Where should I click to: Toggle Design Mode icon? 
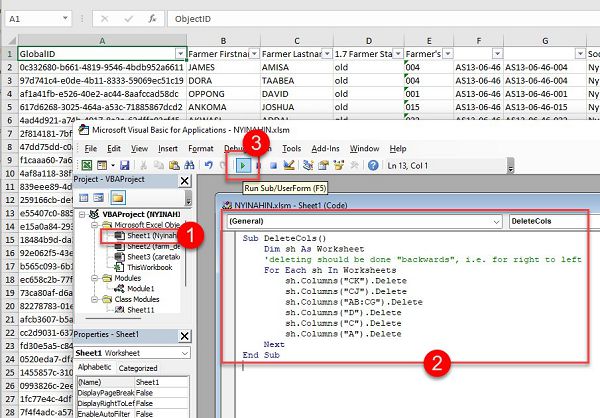coord(289,165)
